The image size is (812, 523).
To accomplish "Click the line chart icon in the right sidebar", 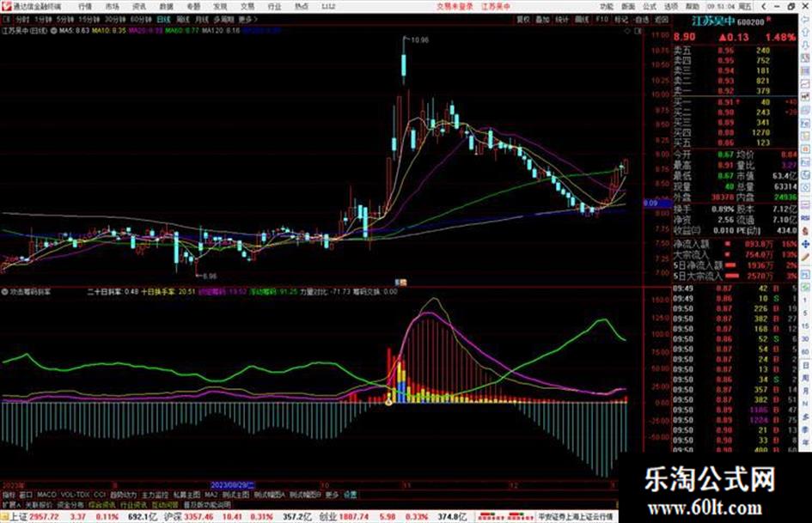I will (806, 84).
